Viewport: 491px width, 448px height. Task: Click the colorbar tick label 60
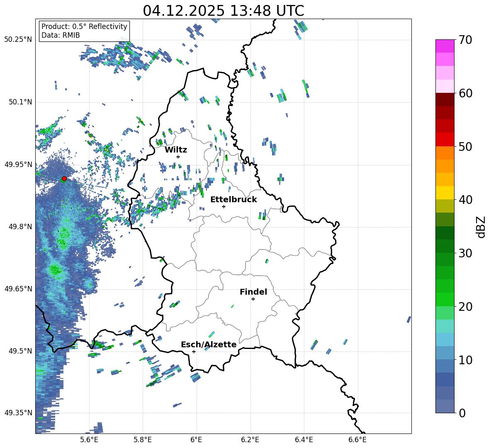(466, 93)
